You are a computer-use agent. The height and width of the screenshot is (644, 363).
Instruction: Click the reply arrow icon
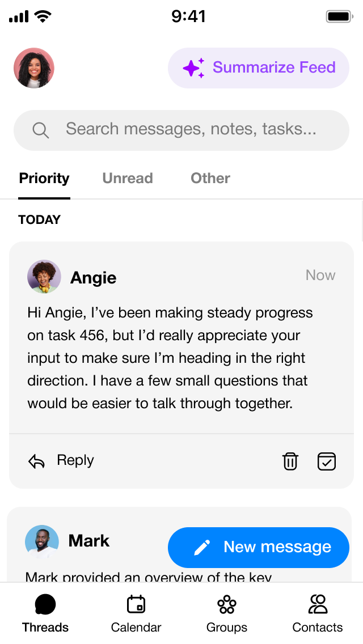click(x=36, y=461)
